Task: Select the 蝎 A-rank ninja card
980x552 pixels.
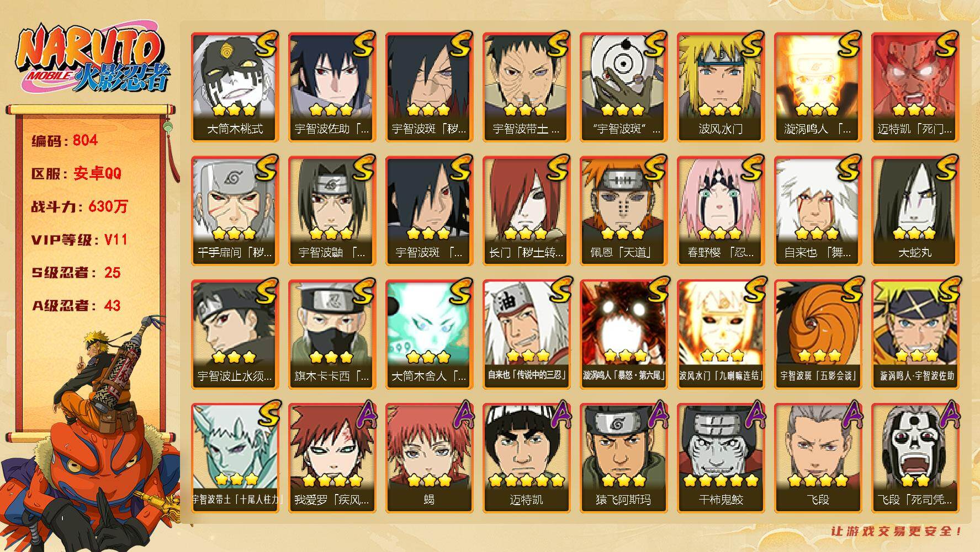Action: [429, 458]
